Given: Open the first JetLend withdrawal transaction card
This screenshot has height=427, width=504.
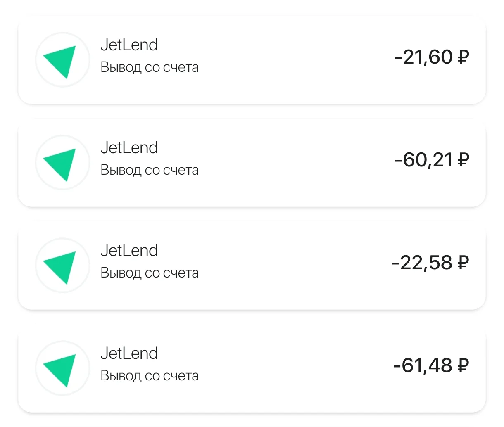Looking at the screenshot, I should (x=252, y=60).
